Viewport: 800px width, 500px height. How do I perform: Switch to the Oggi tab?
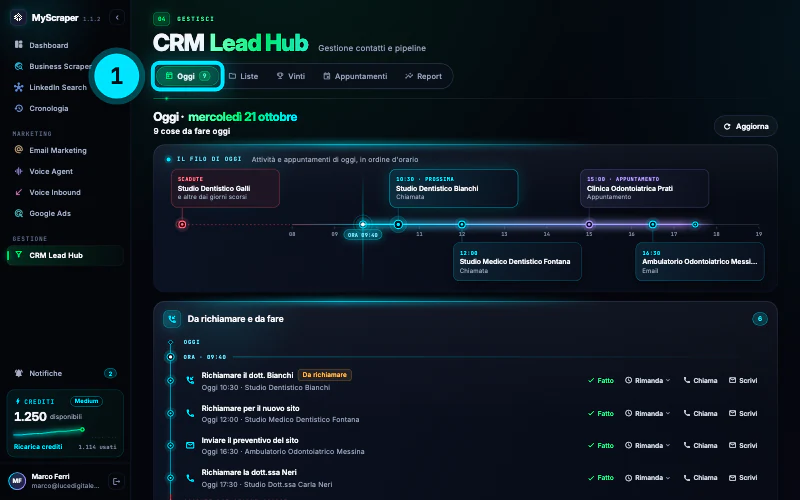click(188, 76)
